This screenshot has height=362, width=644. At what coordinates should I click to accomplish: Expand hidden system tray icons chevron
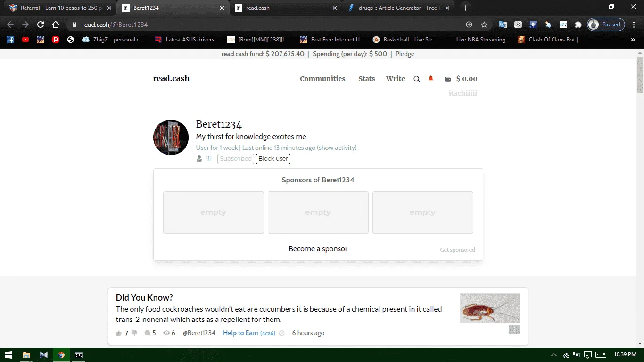click(x=554, y=355)
